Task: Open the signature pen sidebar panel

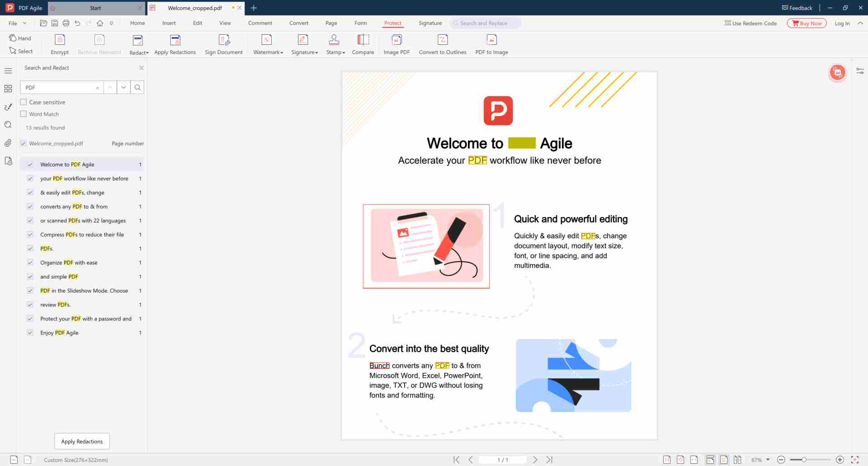Action: pyautogui.click(x=8, y=107)
